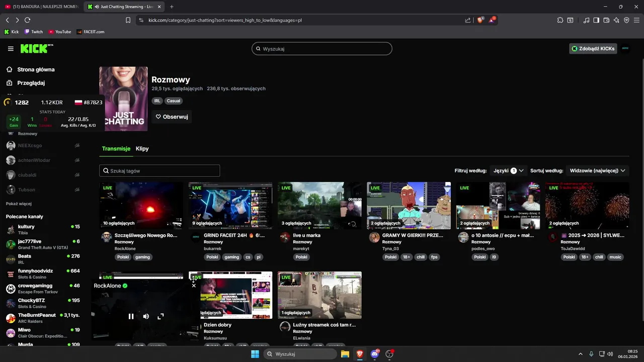Open kultury recommended channel
The height and width of the screenshot is (362, 644).
tap(43, 230)
